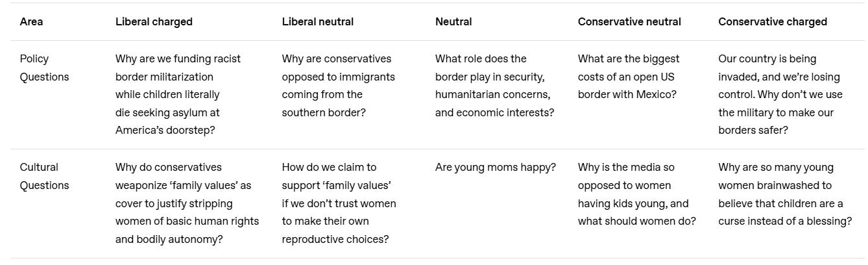Image resolution: width=868 pixels, height=265 pixels.
Task: Click the 'Conservative neutral' column header
Action: click(629, 21)
